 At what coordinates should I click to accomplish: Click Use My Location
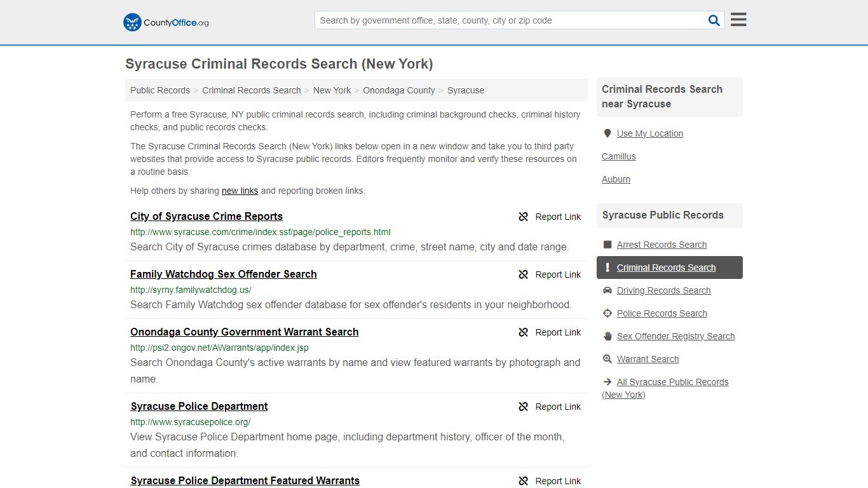tap(650, 133)
